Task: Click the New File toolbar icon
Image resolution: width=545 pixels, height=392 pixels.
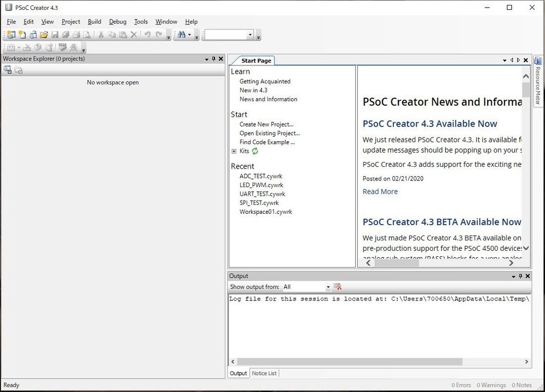Action: pyautogui.click(x=22, y=35)
